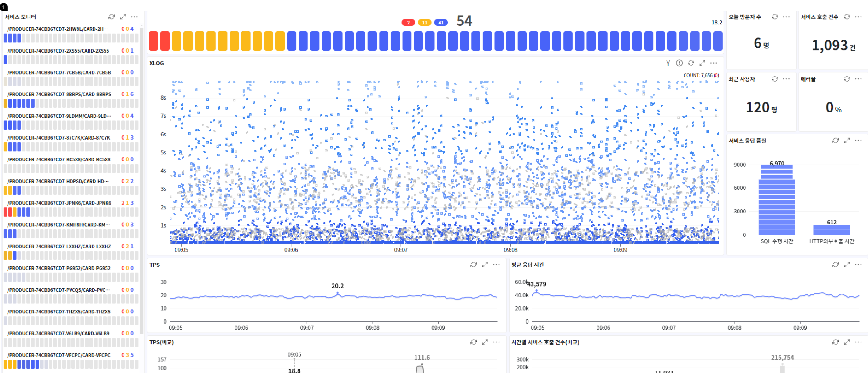
Task: Open more options menu for XLOG
Action: coord(714,63)
